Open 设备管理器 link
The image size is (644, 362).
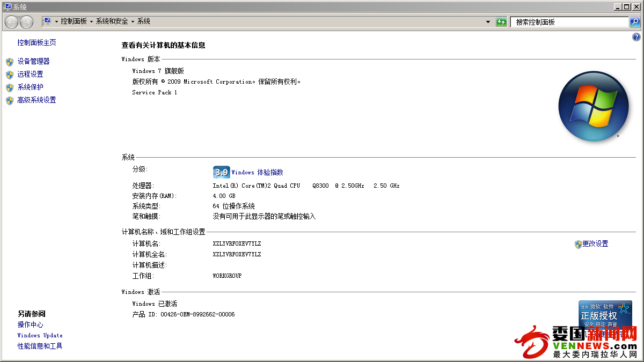click(33, 61)
